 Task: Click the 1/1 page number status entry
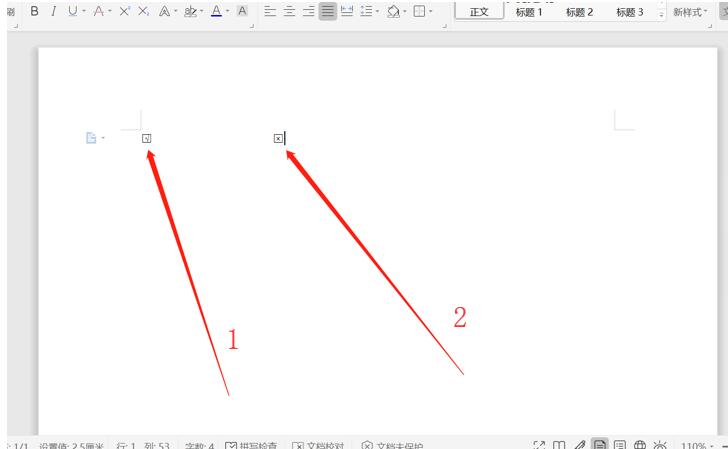(20, 445)
